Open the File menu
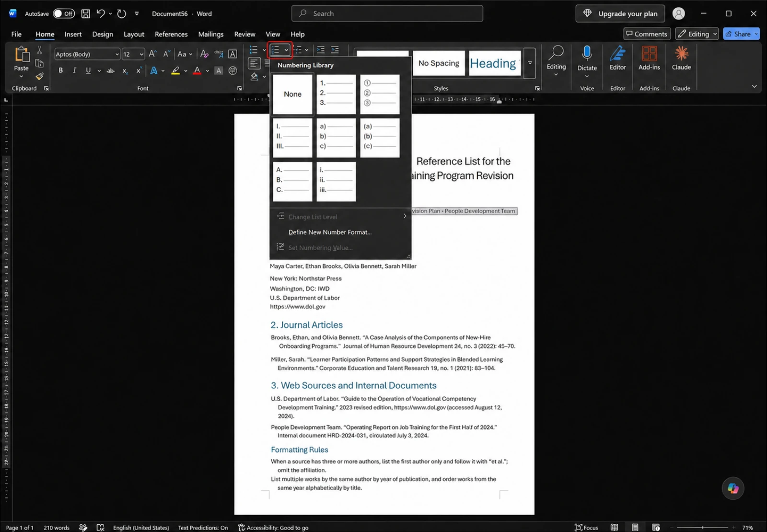767x532 pixels. (16, 34)
